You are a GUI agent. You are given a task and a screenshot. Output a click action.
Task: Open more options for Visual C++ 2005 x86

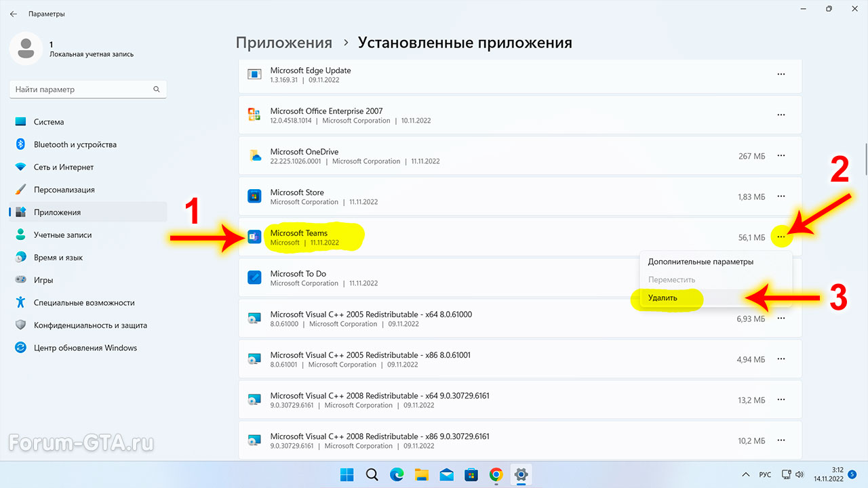click(781, 359)
